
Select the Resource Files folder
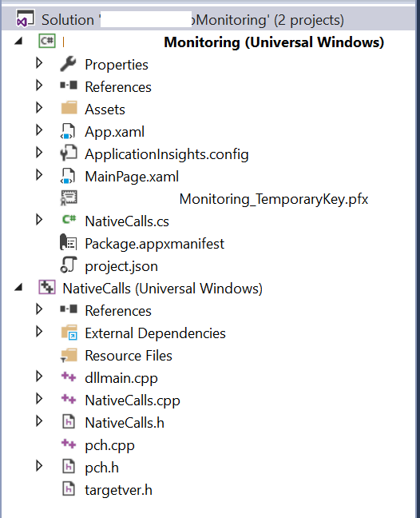coord(129,356)
